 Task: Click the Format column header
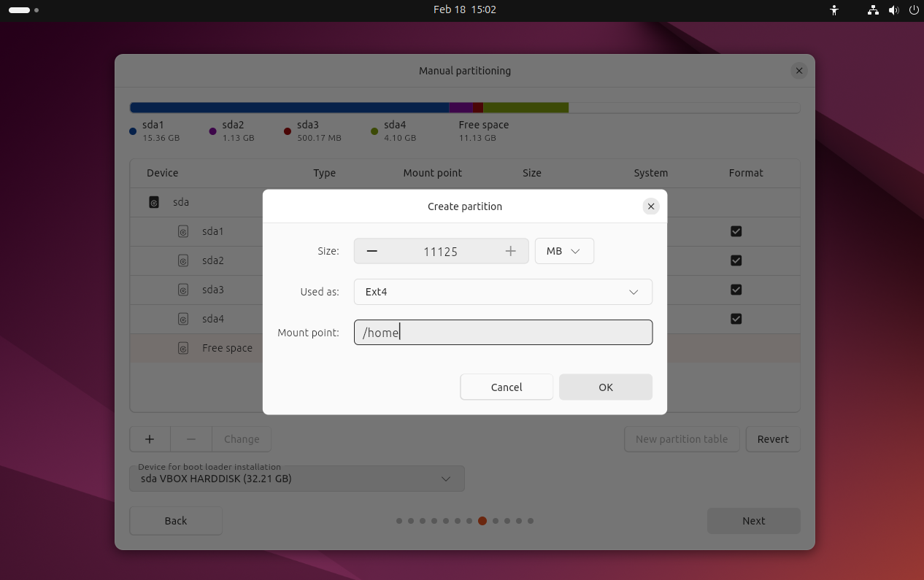click(x=746, y=173)
